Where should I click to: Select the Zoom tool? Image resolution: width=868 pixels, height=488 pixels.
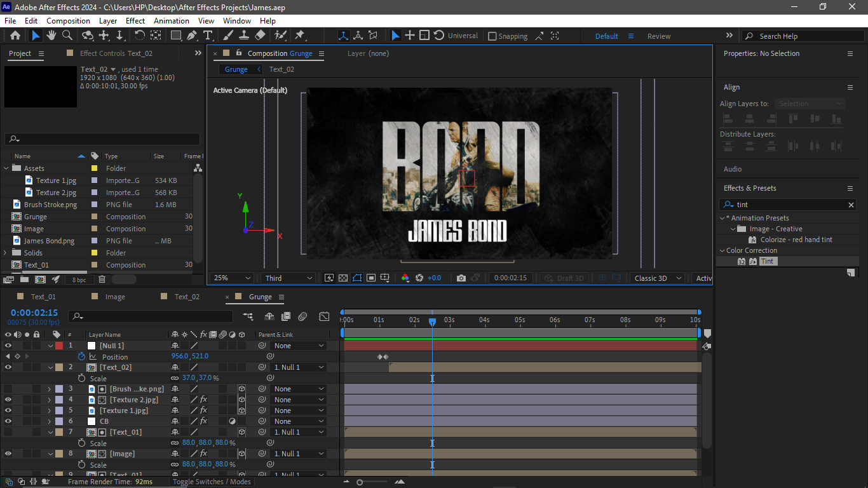coord(67,36)
